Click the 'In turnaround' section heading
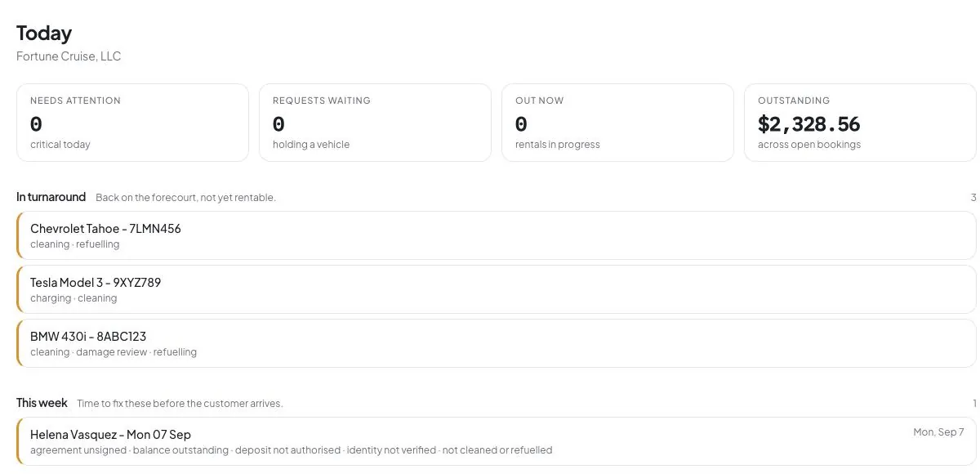The image size is (980, 474). 51,197
